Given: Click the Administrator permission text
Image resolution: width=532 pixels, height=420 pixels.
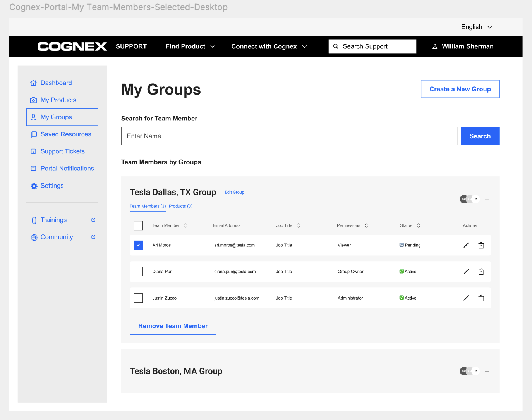Looking at the screenshot, I should click(350, 298).
